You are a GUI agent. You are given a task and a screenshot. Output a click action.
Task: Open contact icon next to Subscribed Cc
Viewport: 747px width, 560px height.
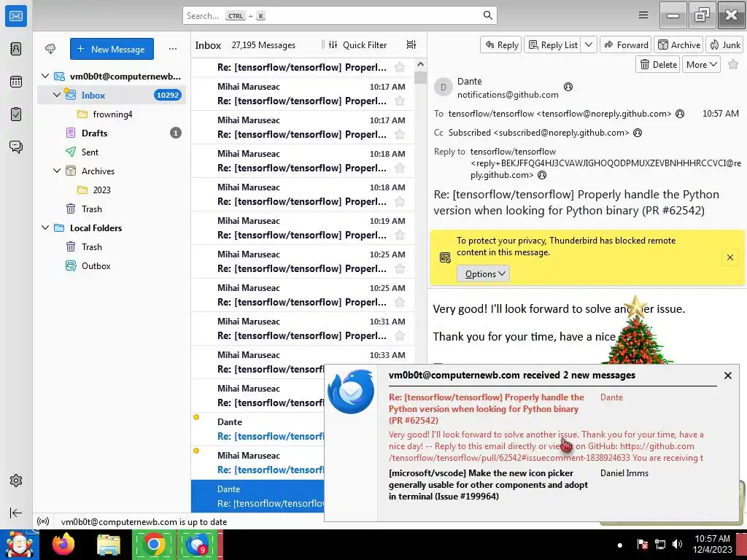tap(638, 133)
